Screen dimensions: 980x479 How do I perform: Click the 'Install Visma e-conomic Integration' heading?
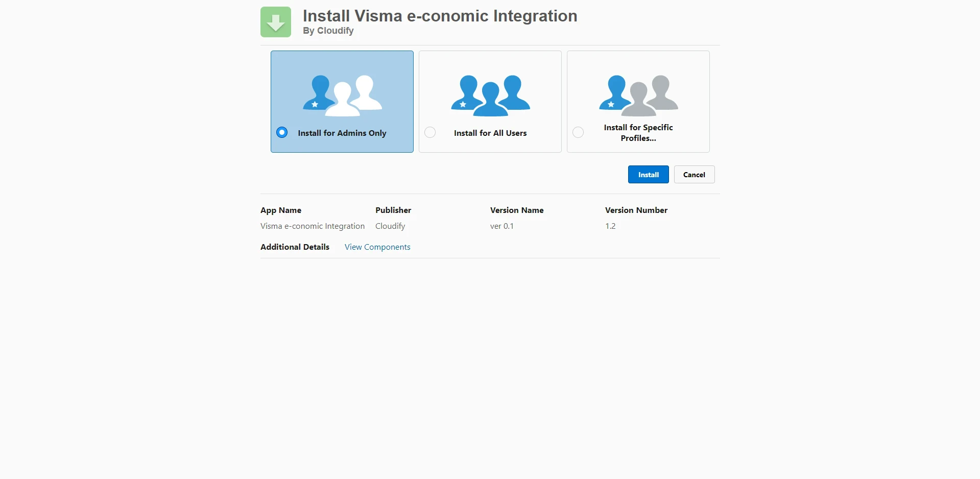[x=440, y=16]
